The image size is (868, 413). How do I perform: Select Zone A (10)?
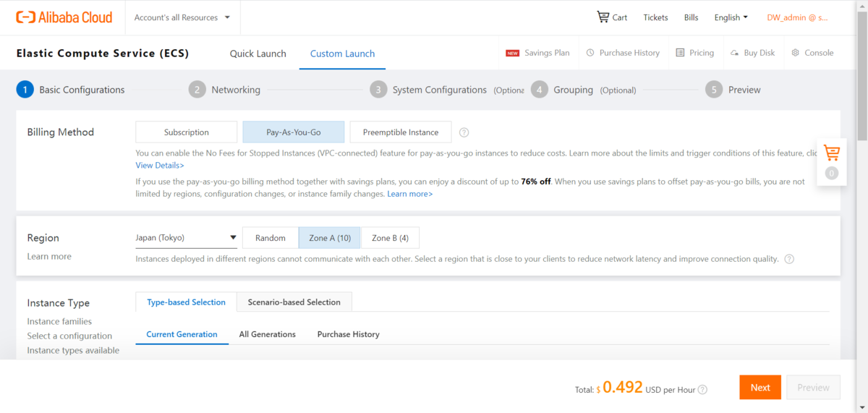(330, 238)
